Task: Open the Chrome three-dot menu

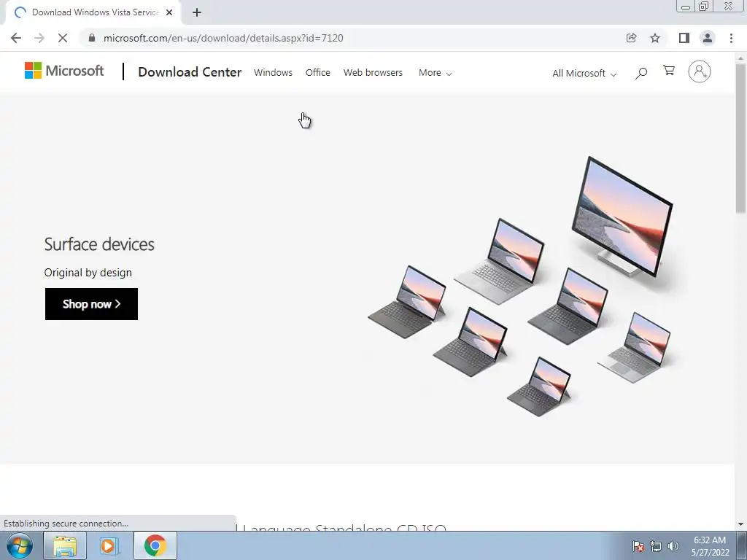Action: click(x=731, y=38)
